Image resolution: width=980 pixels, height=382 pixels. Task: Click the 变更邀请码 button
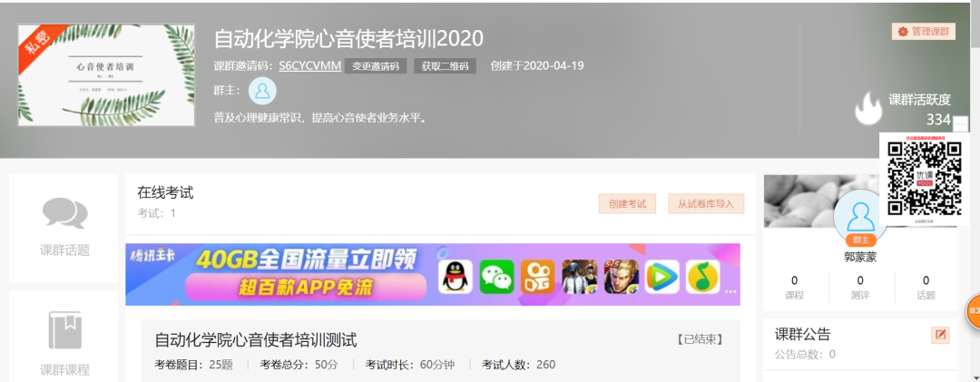[x=376, y=66]
